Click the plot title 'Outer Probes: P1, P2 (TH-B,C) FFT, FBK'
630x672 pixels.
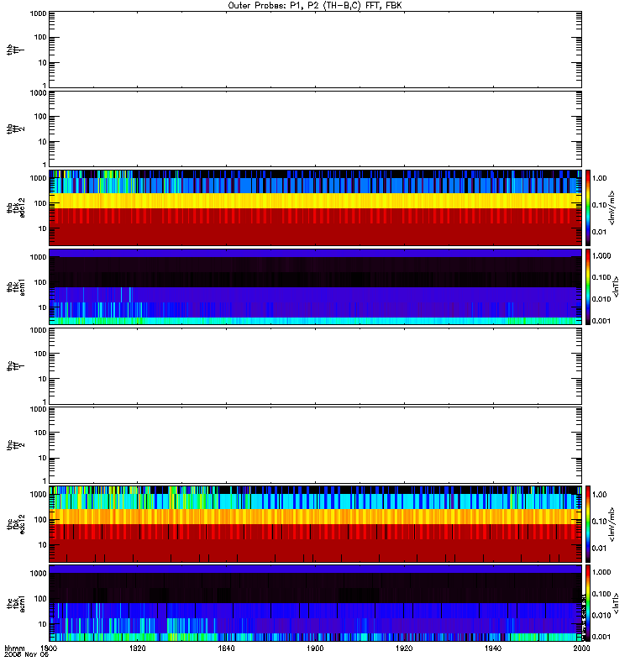pyautogui.click(x=315, y=6)
